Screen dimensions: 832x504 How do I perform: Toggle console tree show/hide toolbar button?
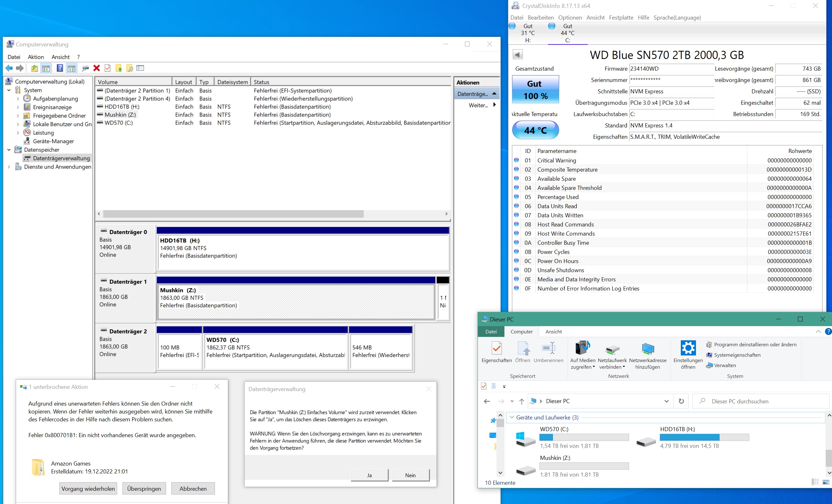coord(46,68)
